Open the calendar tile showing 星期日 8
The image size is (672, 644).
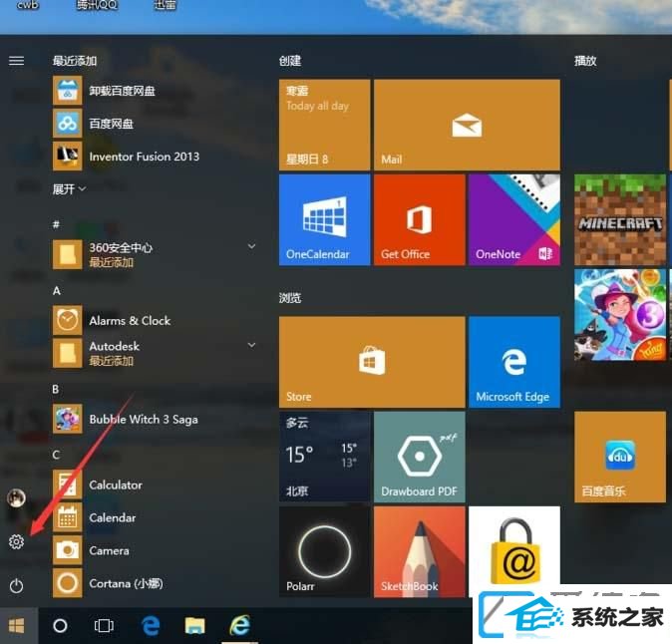coord(324,125)
